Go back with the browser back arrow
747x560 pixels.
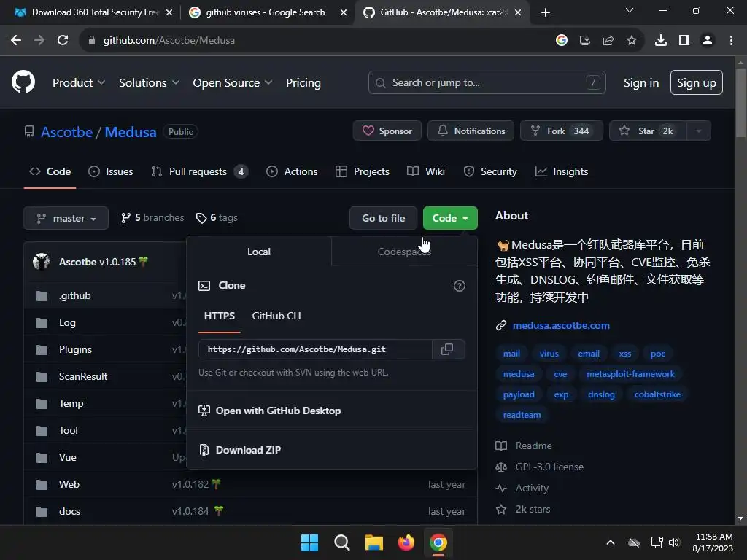pyautogui.click(x=16, y=41)
